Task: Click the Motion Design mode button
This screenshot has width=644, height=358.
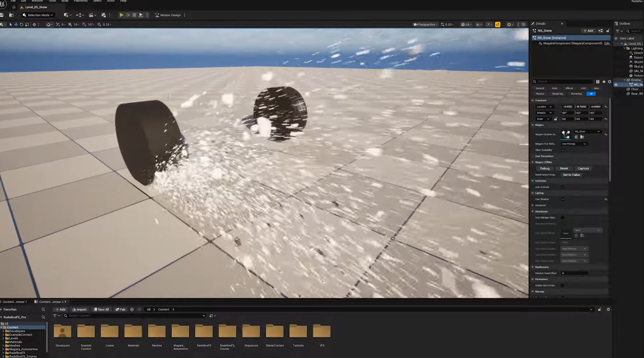Action: 168,15
